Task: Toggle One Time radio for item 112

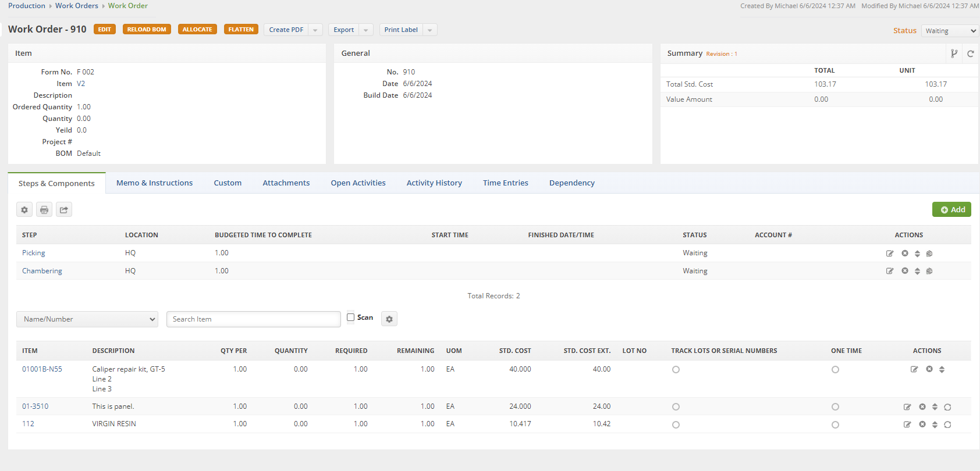Action: coord(835,425)
